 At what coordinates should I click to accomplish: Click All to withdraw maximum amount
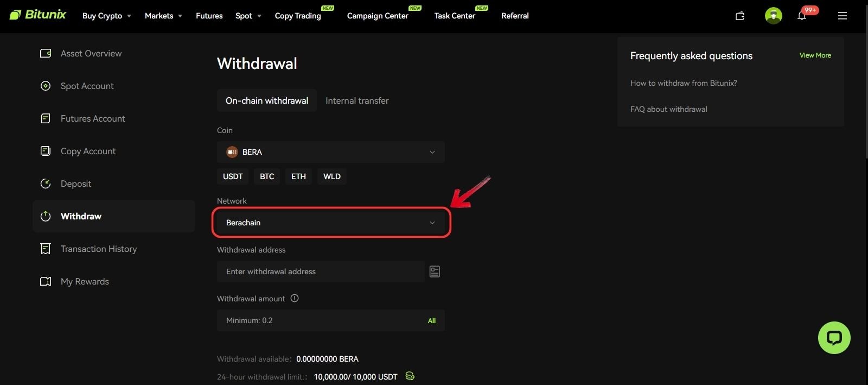point(432,320)
